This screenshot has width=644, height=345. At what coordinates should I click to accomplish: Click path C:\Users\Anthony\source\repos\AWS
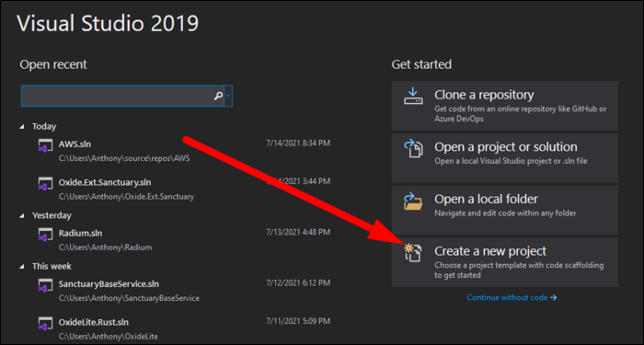click(124, 158)
